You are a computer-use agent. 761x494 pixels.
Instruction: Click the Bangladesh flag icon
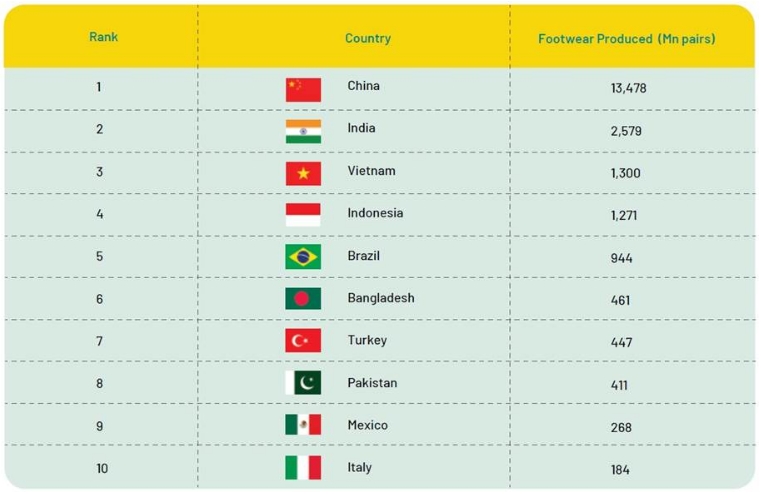(x=303, y=298)
